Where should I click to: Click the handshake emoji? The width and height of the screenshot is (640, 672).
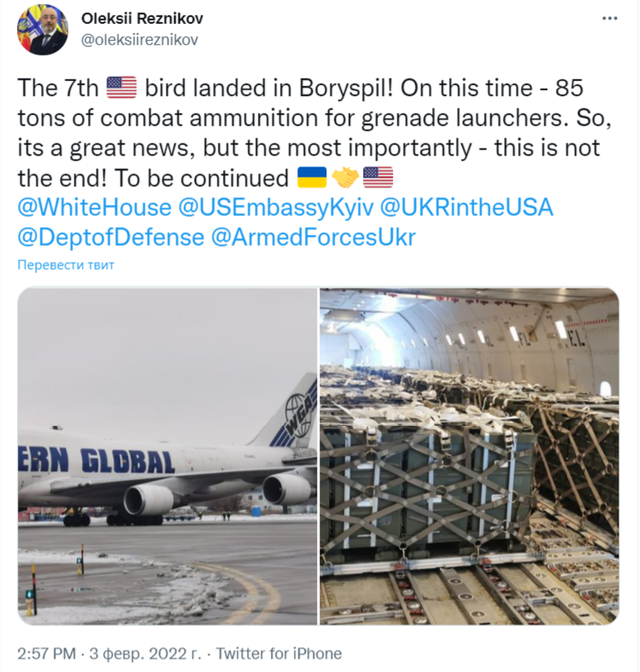point(345,177)
